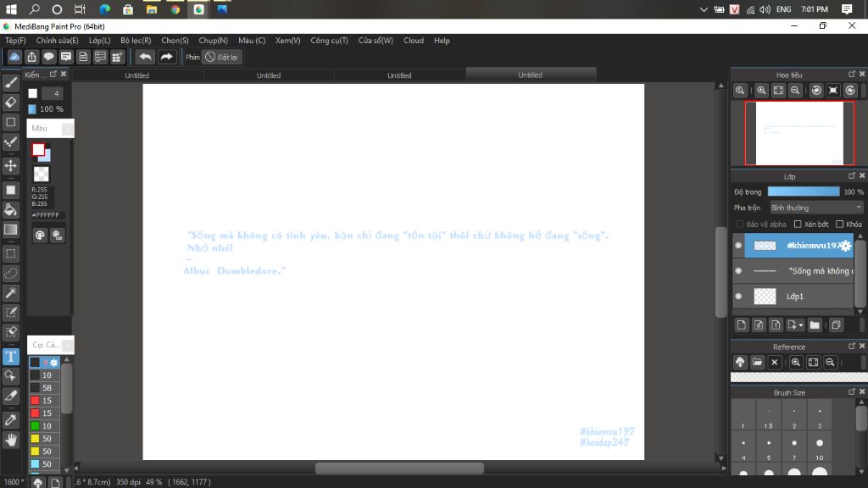This screenshot has height=488, width=868.
Task: Fit canvas to window in Navigator
Action: [778, 90]
